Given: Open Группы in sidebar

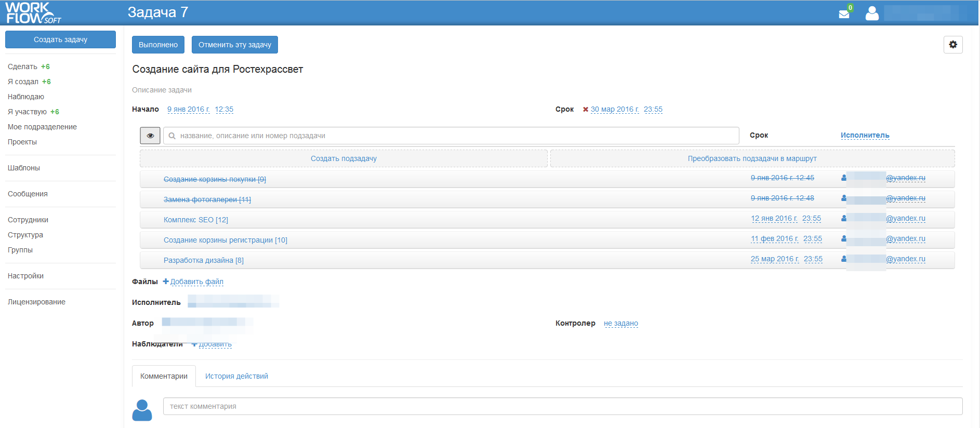Looking at the screenshot, I should tap(20, 250).
